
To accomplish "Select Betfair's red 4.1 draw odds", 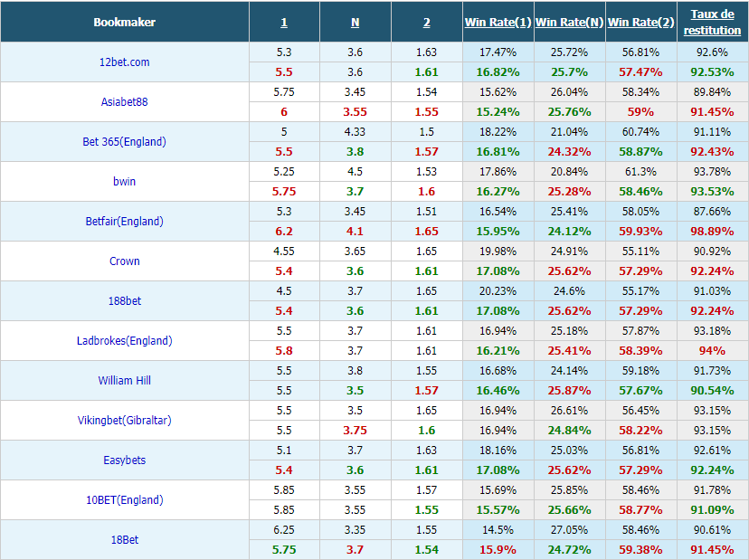I will coord(355,232).
